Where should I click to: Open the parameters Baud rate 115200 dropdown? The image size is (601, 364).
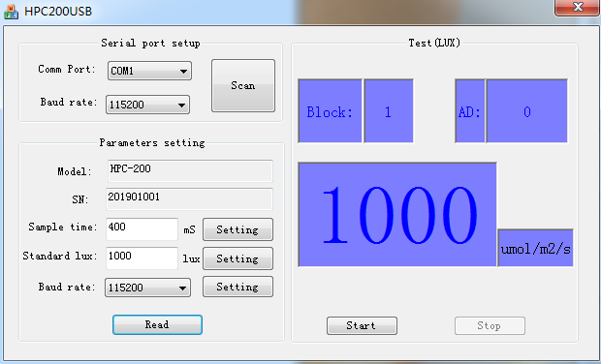coord(147,288)
